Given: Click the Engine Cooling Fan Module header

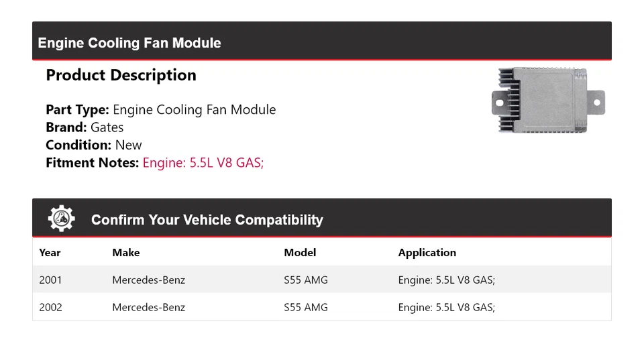Looking at the screenshot, I should pyautogui.click(x=129, y=43).
